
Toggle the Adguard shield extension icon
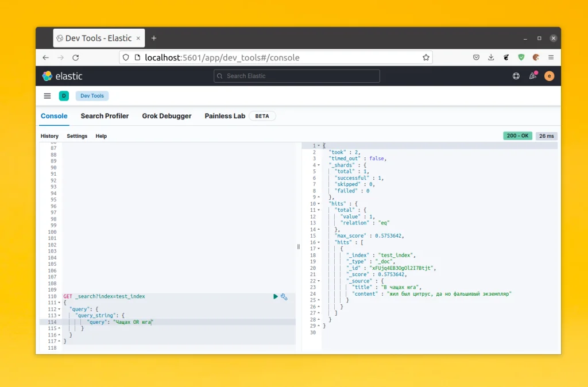click(x=521, y=57)
